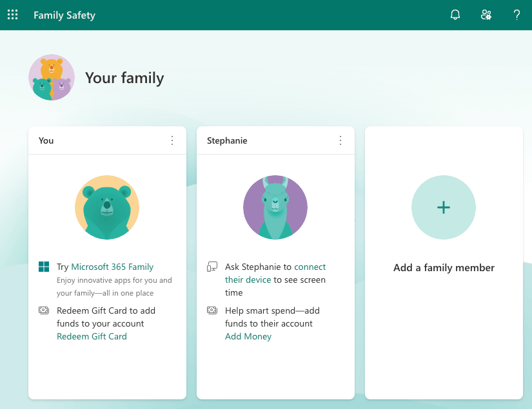
Task: Click the smart spend gift card icon
Action: click(x=212, y=310)
